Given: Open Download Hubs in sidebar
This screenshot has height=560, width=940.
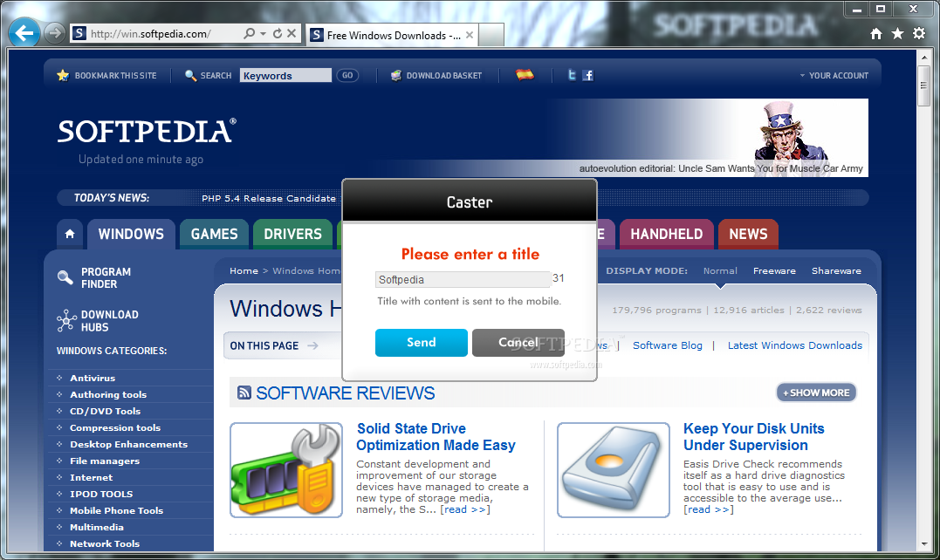Looking at the screenshot, I should pos(98,321).
